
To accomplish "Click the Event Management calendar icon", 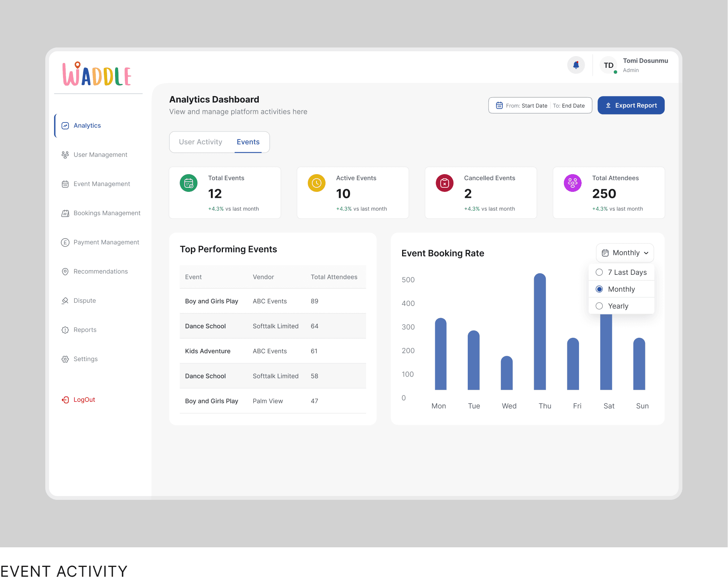I will 65,184.
